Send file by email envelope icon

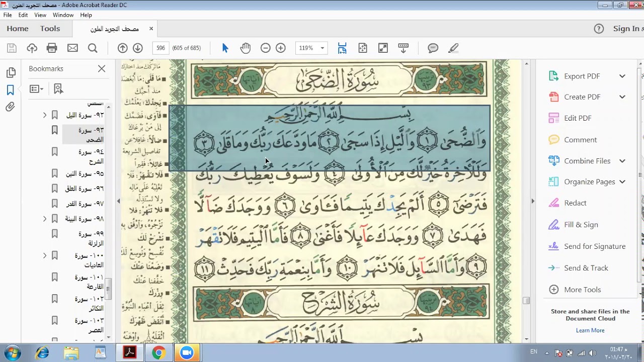(x=72, y=48)
